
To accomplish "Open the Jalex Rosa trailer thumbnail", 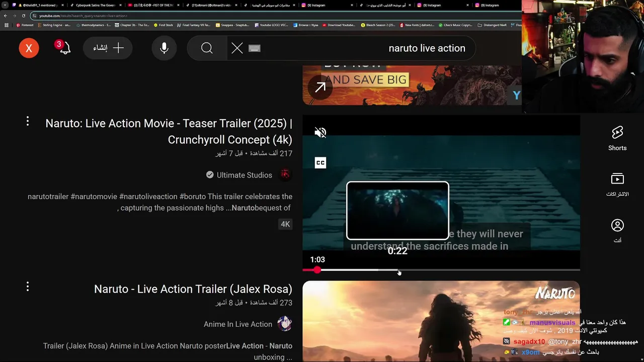I will [441, 321].
